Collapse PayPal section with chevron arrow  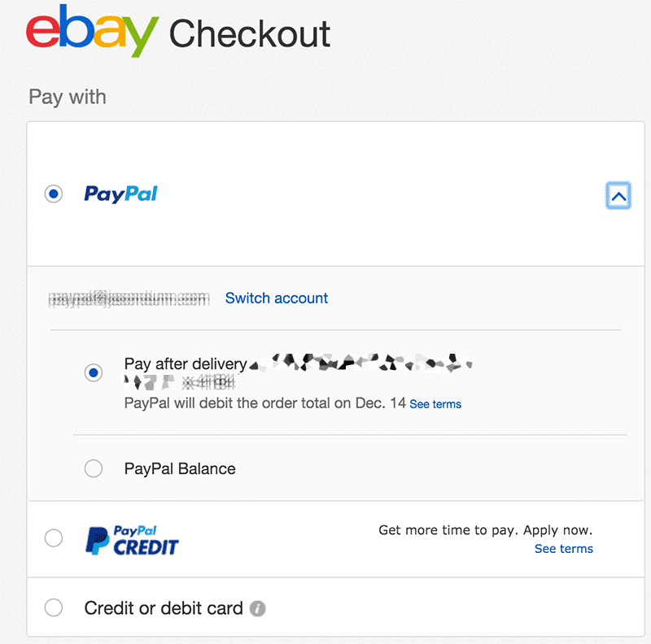(x=618, y=195)
